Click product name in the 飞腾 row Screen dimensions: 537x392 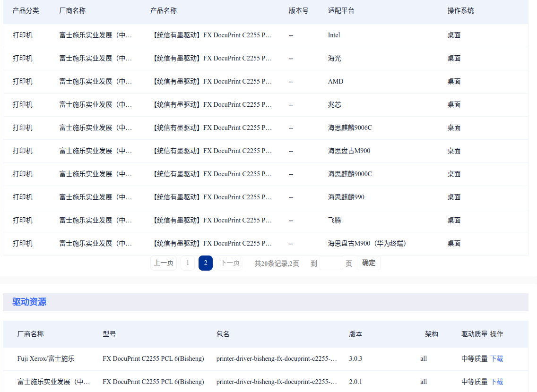pyautogui.click(x=212, y=220)
